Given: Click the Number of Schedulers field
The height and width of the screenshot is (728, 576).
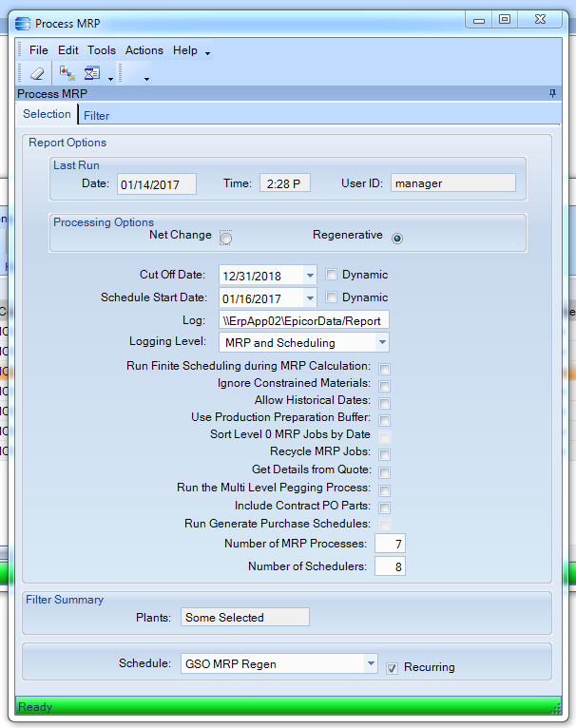Looking at the screenshot, I should [x=390, y=566].
